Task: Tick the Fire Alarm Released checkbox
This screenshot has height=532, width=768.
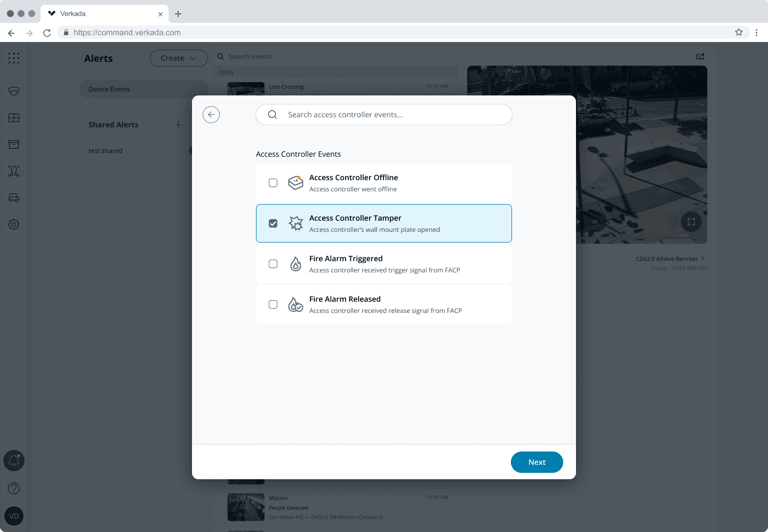Action: [273, 304]
